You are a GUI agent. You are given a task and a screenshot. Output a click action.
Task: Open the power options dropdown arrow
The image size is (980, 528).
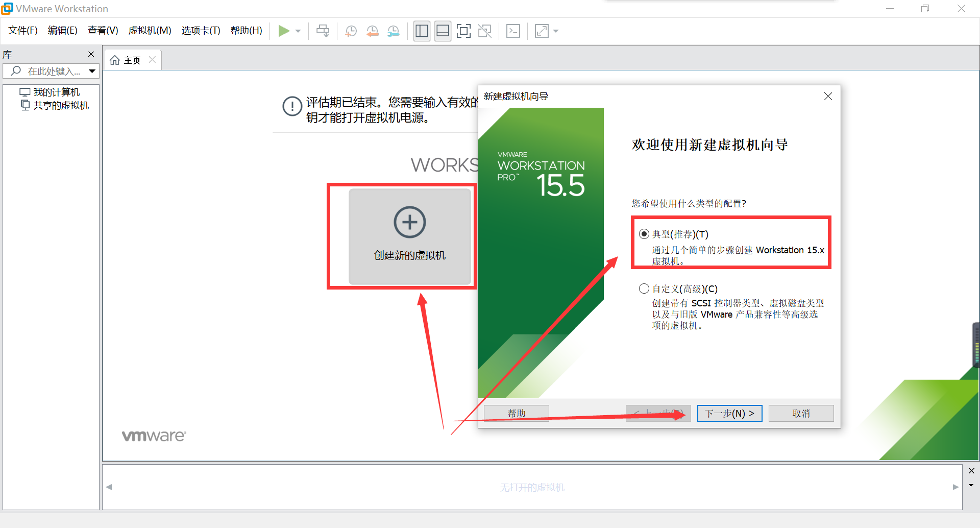pyautogui.click(x=299, y=31)
